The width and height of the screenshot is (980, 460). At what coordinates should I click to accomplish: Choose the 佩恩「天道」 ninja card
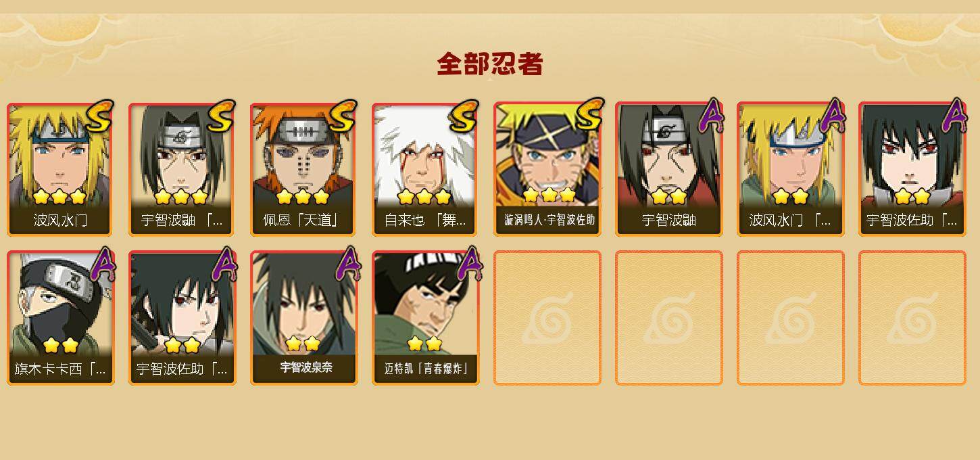click(x=303, y=169)
